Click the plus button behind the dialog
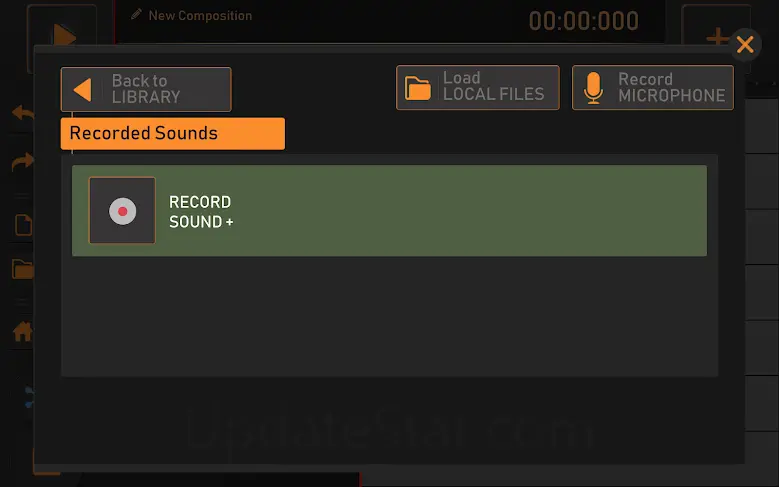The width and height of the screenshot is (779, 487). (x=716, y=36)
